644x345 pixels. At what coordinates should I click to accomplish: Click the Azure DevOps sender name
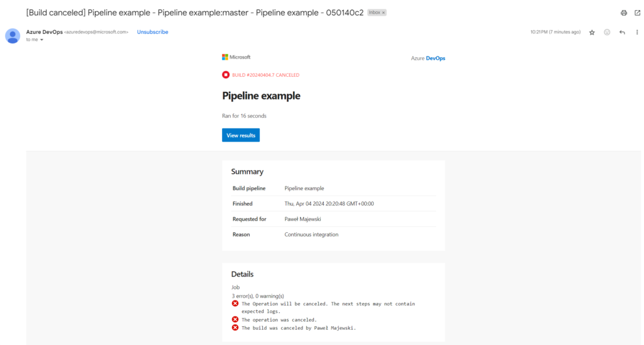44,31
